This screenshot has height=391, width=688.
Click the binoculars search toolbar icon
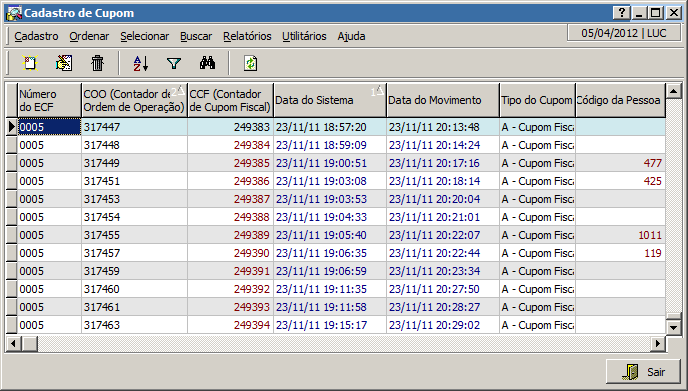click(x=208, y=63)
